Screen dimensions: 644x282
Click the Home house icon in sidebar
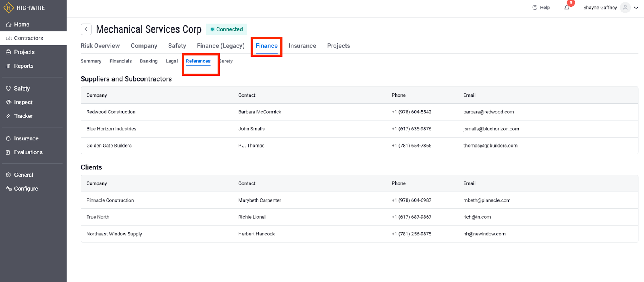coord(8,25)
